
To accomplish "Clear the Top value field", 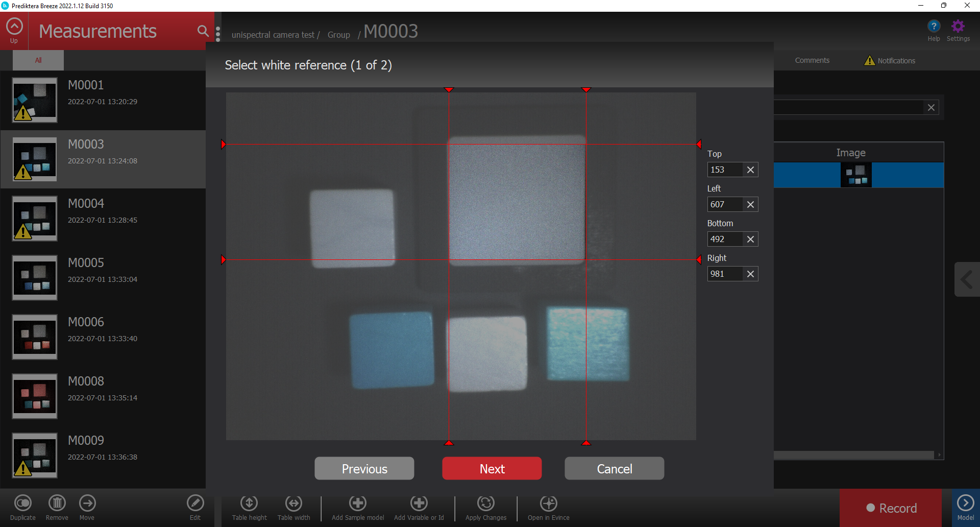I will (750, 170).
